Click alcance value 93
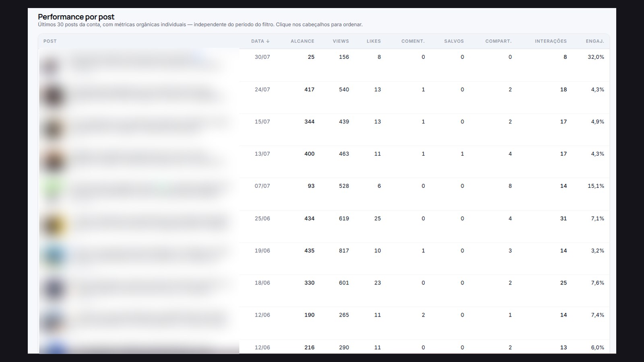644x362 pixels. [311, 186]
